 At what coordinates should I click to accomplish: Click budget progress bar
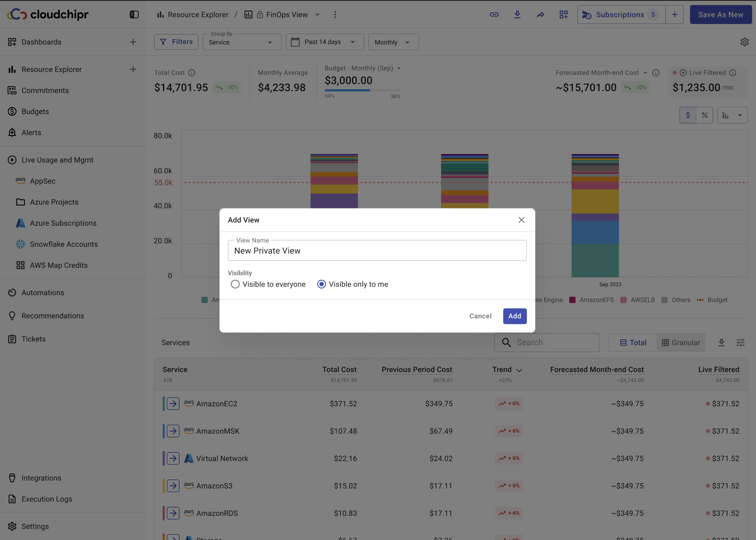pos(362,90)
